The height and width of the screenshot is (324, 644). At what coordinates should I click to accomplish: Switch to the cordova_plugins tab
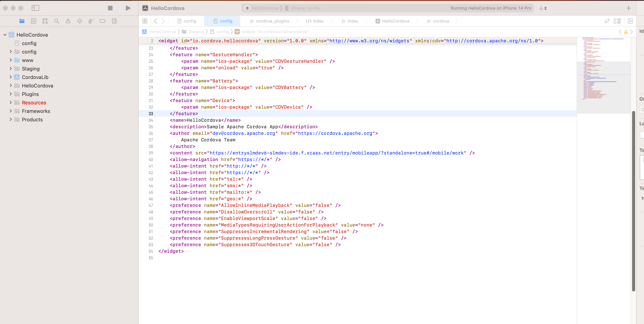[269, 21]
